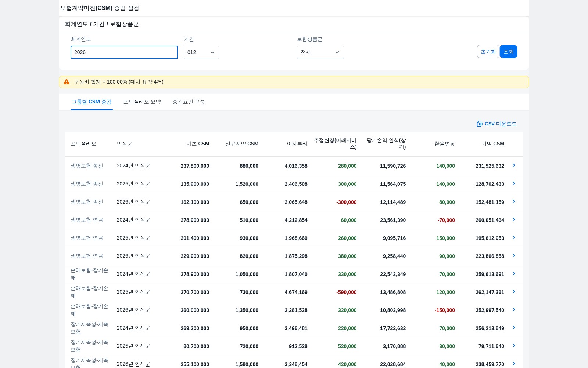Click the 237,800,000 opening CSM cell
588x368 pixels.
pos(195,166)
